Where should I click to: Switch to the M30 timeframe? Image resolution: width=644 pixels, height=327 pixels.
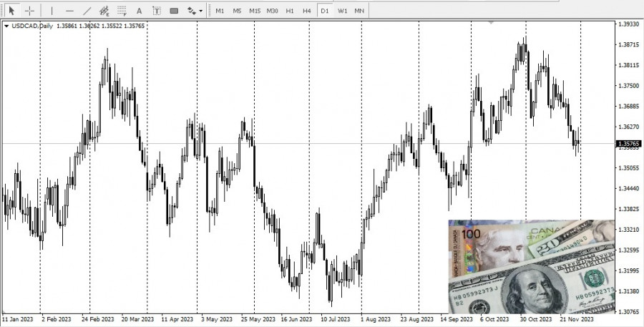click(x=272, y=11)
